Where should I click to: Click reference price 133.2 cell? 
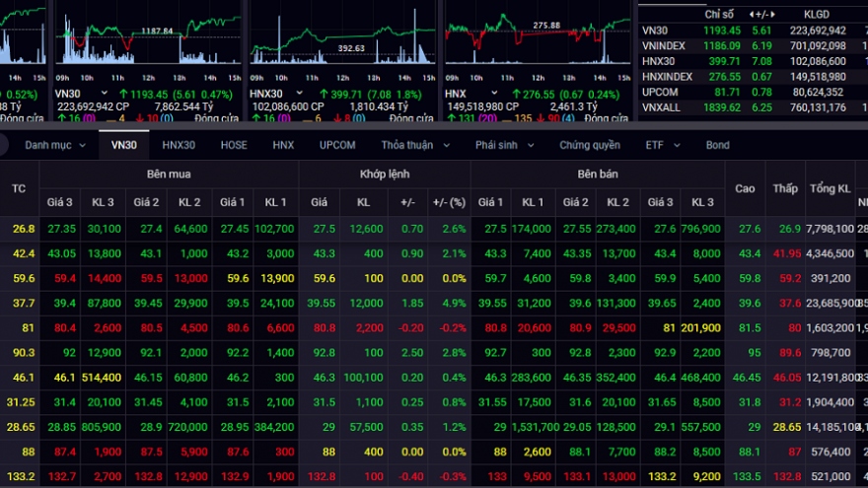pos(21,476)
